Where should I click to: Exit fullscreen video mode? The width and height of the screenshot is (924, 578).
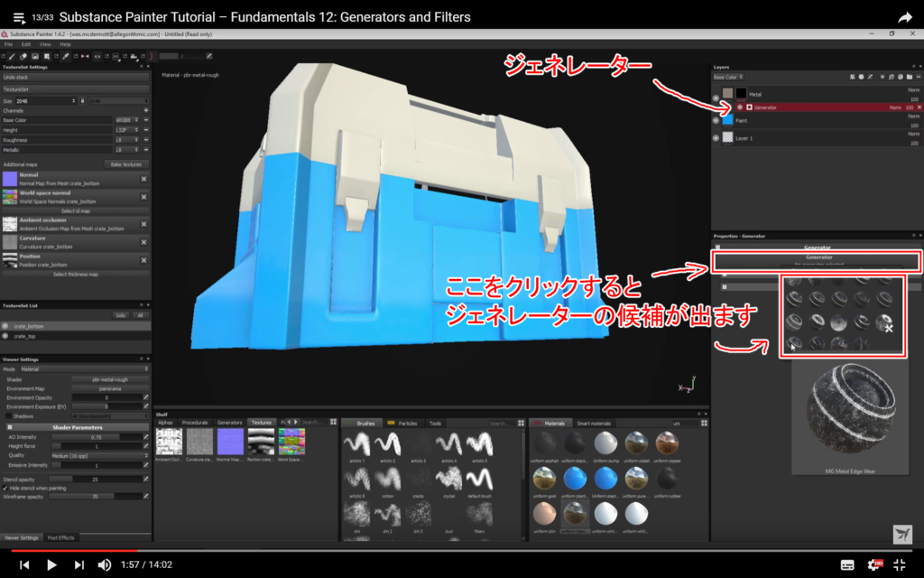click(x=900, y=564)
